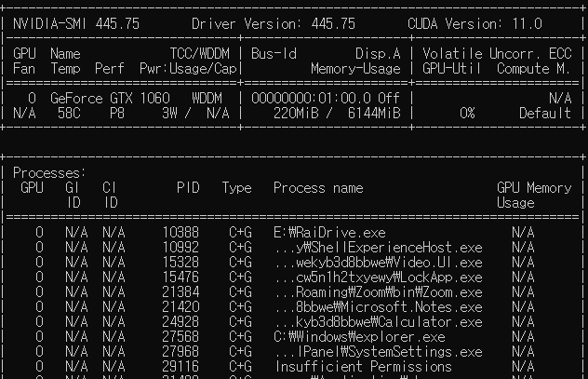Click the Microsoft.Notes.exe process name
Viewport: 588px width, 379px height.
(379, 307)
